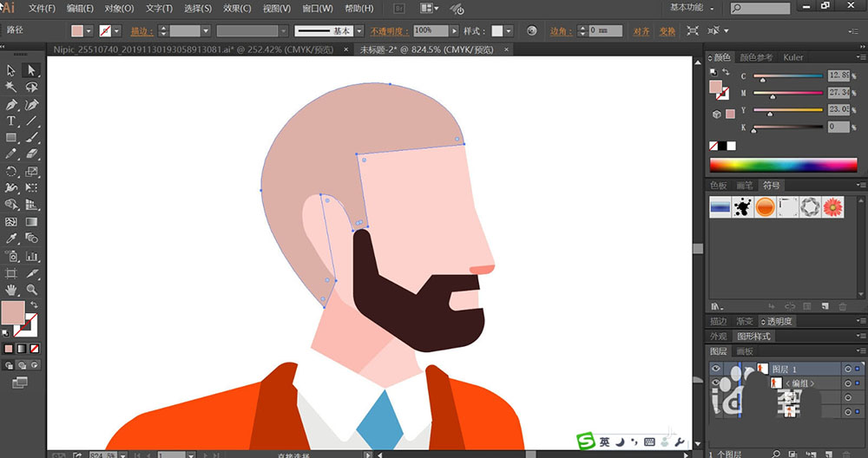This screenshot has width=868, height=458.
Task: Select the Gradient tool
Action: pyautogui.click(x=31, y=222)
